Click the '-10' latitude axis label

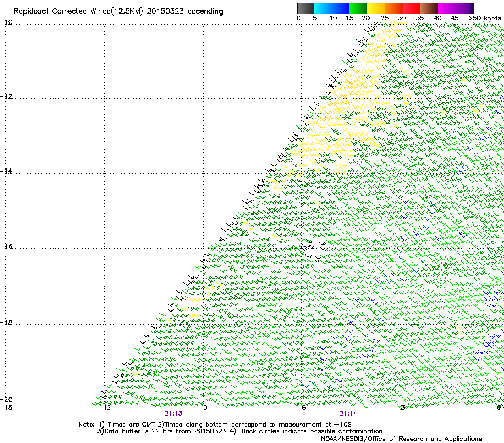6,22
